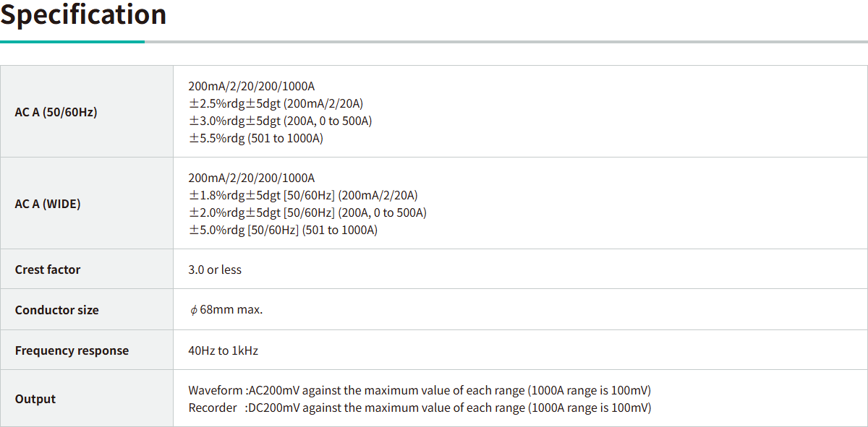Screen dimensions: 868x427
Task: Click the φ diameter symbol
Action: tap(193, 310)
